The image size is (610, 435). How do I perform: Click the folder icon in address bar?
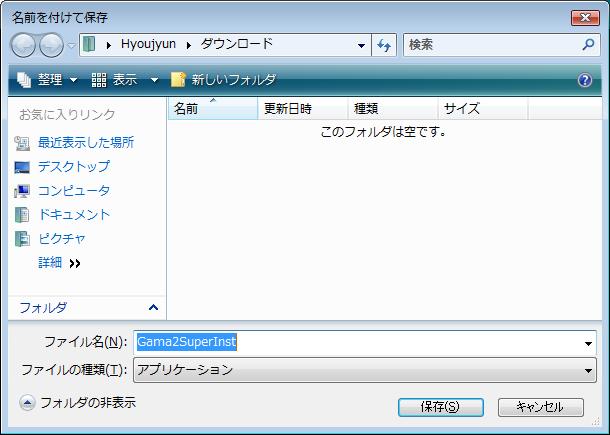click(89, 44)
